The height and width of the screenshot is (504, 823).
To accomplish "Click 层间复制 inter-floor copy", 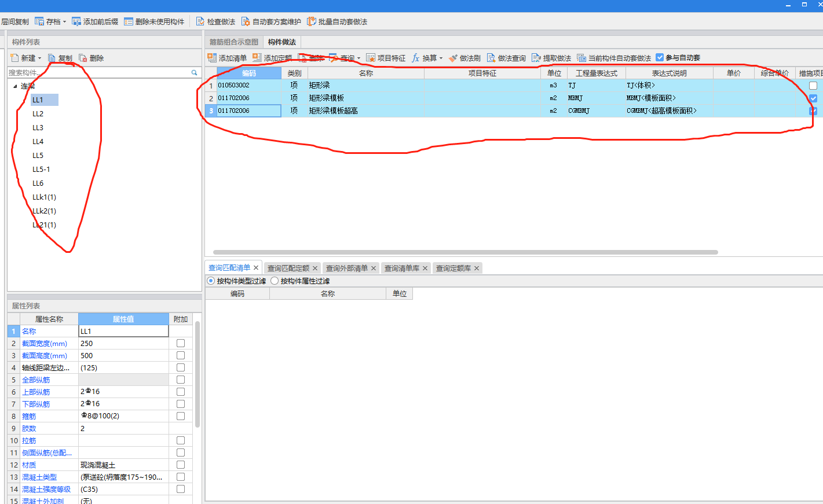I will 14,21.
